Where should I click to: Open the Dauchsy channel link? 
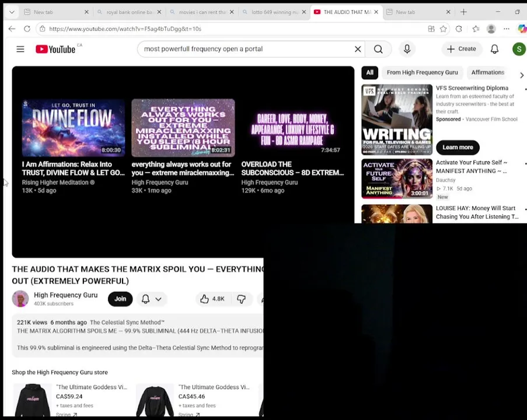point(445,180)
